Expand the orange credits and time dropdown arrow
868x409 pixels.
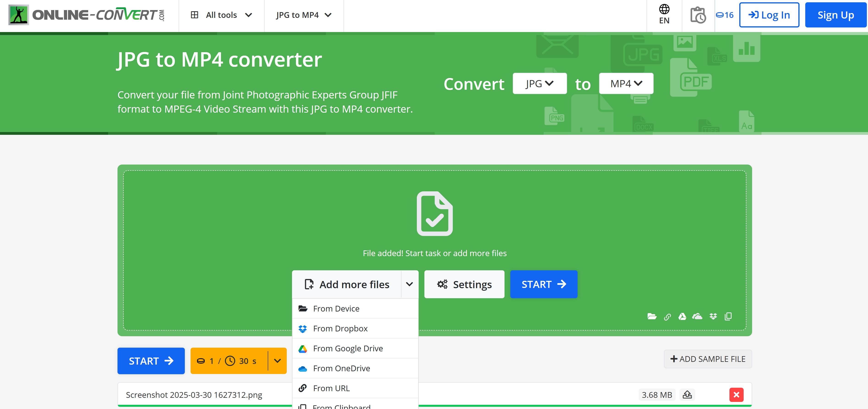tap(277, 360)
